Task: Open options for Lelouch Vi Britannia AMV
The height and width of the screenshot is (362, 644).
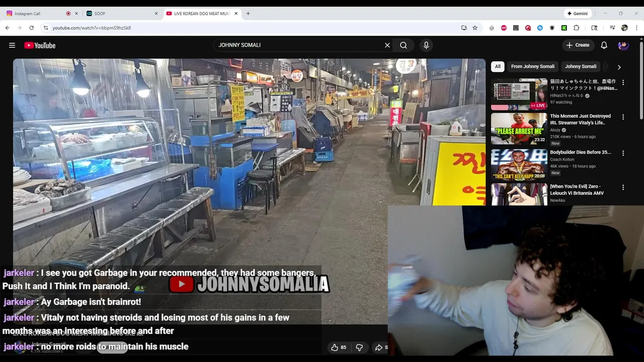Action: tap(623, 188)
